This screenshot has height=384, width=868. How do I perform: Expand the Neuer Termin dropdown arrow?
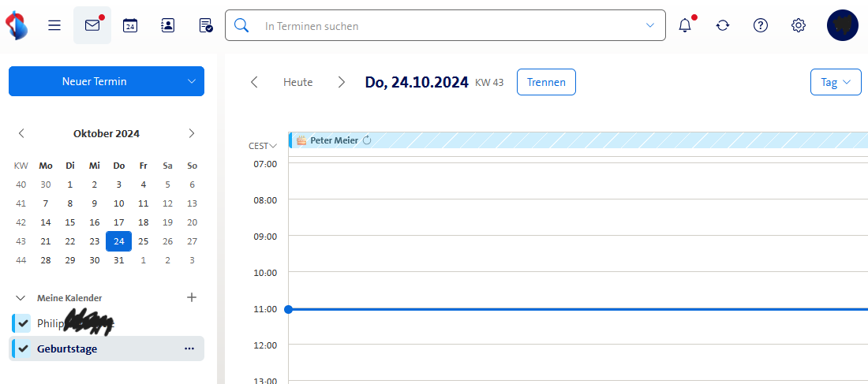point(192,81)
